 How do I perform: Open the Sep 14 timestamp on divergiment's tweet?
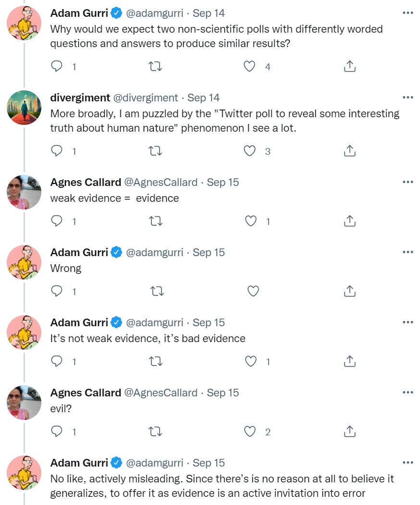click(203, 98)
